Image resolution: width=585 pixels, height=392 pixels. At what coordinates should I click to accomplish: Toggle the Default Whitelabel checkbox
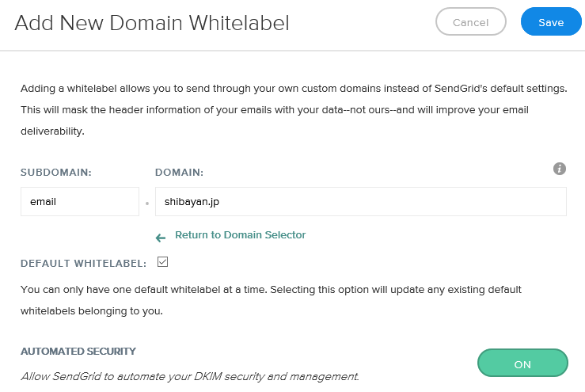163,261
